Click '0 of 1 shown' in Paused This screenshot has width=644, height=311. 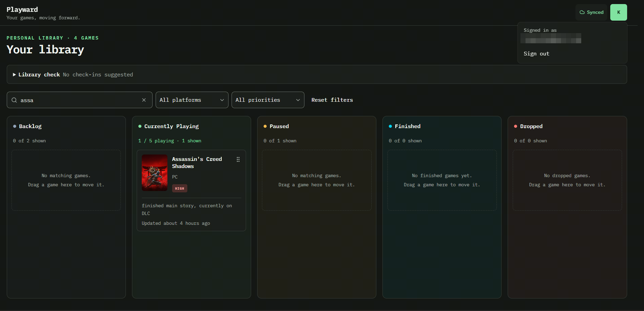pyautogui.click(x=280, y=141)
